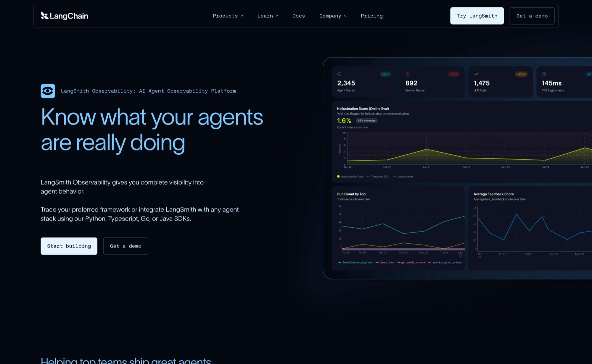Expand the Company menu chevron
Screen dimensions: 592x364
tap(345, 16)
